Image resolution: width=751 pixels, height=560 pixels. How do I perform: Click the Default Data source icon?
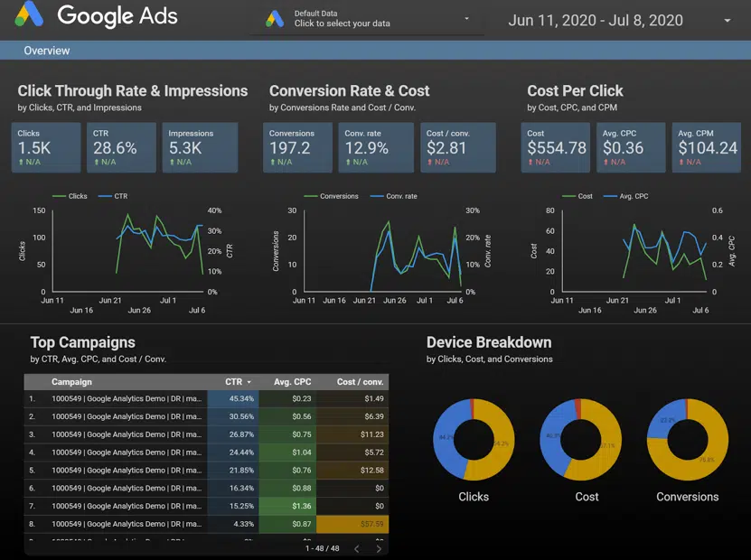[x=275, y=19]
